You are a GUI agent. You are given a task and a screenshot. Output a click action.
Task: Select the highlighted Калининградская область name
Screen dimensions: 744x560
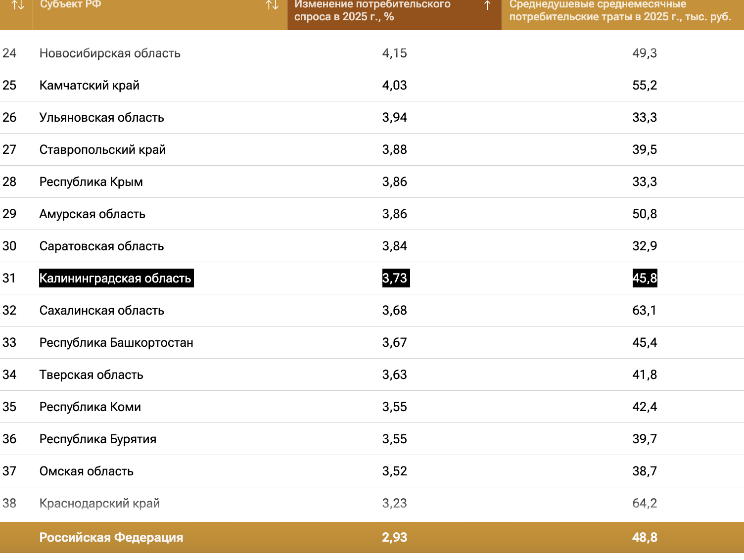click(115, 278)
